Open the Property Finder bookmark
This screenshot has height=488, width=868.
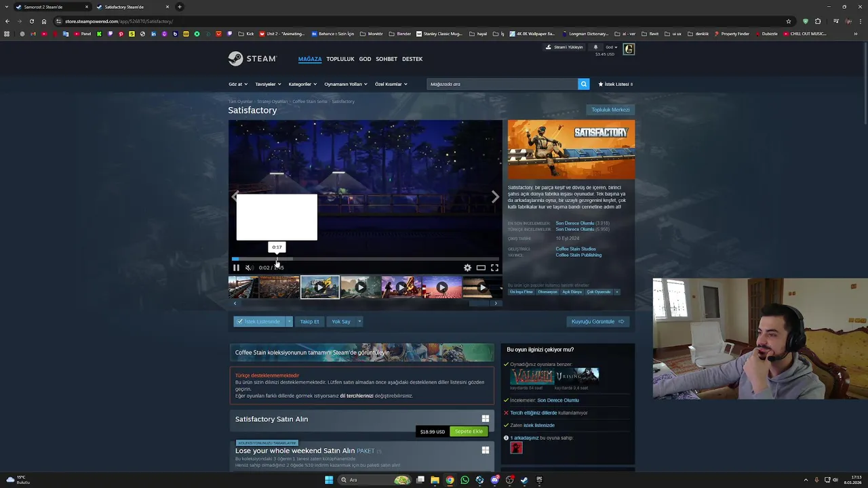(731, 33)
